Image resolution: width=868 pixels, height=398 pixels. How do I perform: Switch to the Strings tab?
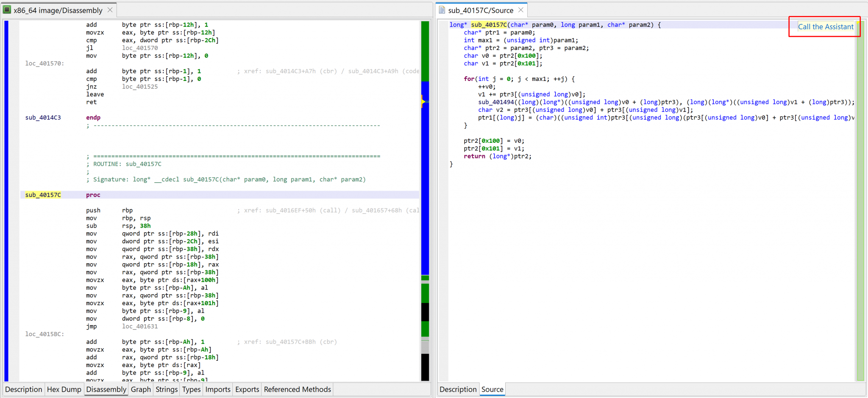(x=166, y=389)
